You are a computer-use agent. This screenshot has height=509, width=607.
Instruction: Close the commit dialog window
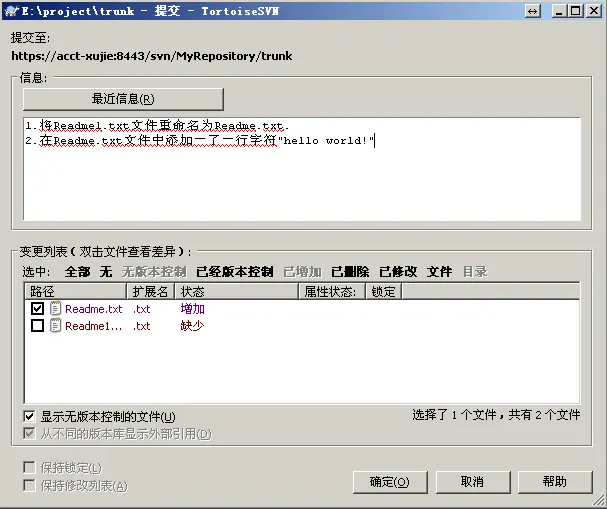point(593,11)
